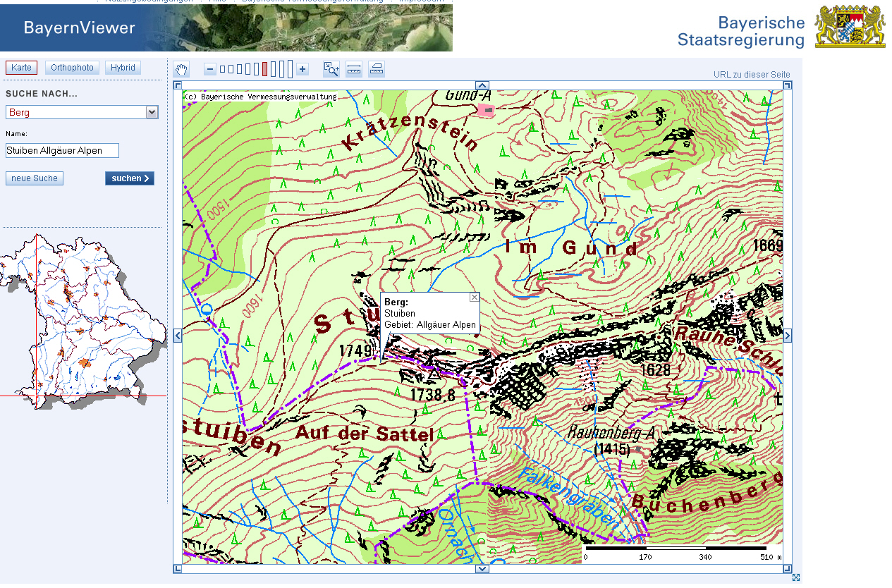
Task: Select the area measuring tool
Action: coord(377,69)
